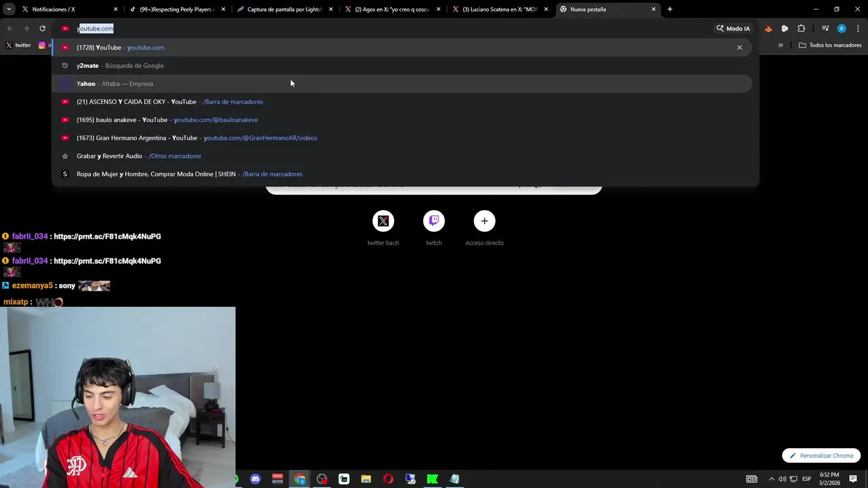
Task: Switch the ESP input language indicator
Action: click(807, 479)
